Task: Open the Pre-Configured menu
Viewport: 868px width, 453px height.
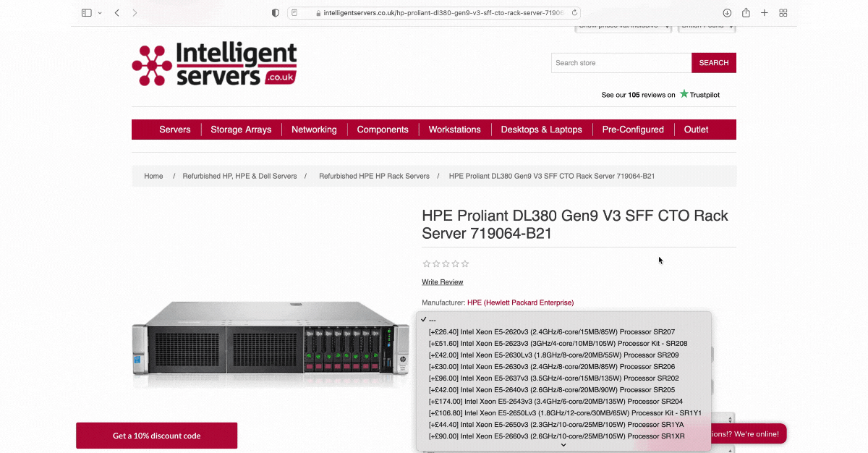Action: tap(633, 130)
